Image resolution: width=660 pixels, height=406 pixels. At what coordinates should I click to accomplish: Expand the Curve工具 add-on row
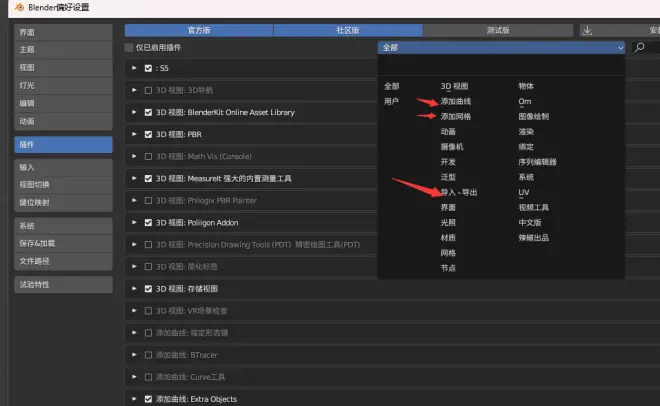(134, 377)
